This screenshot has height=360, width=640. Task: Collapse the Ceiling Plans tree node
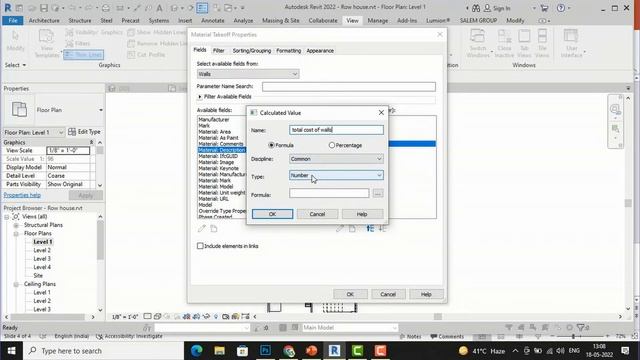pos(16,284)
